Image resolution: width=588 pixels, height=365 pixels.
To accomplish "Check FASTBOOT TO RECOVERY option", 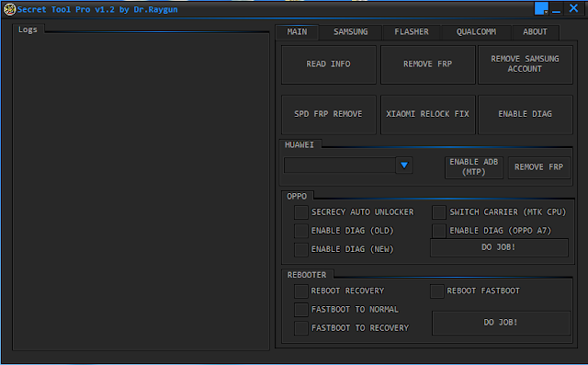I will tap(301, 328).
